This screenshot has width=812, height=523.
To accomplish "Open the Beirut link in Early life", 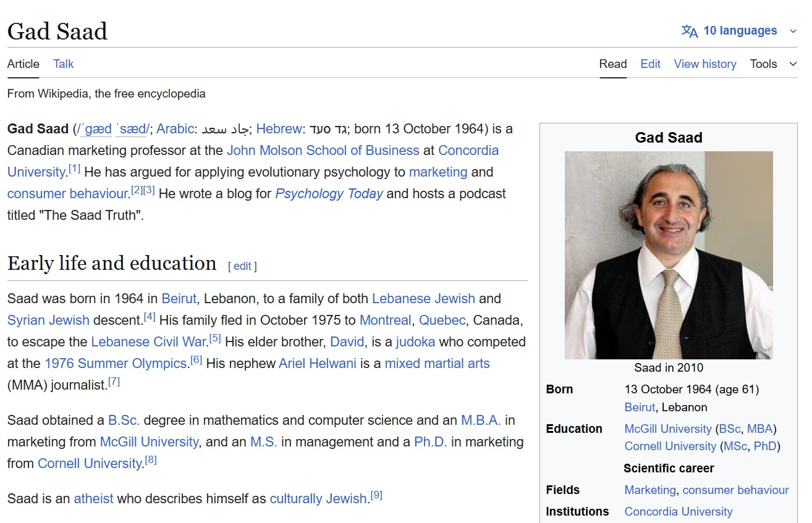I will (179, 299).
